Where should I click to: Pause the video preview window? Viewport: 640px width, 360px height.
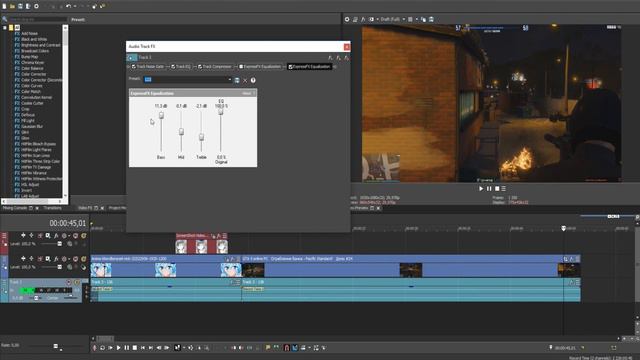point(489,189)
